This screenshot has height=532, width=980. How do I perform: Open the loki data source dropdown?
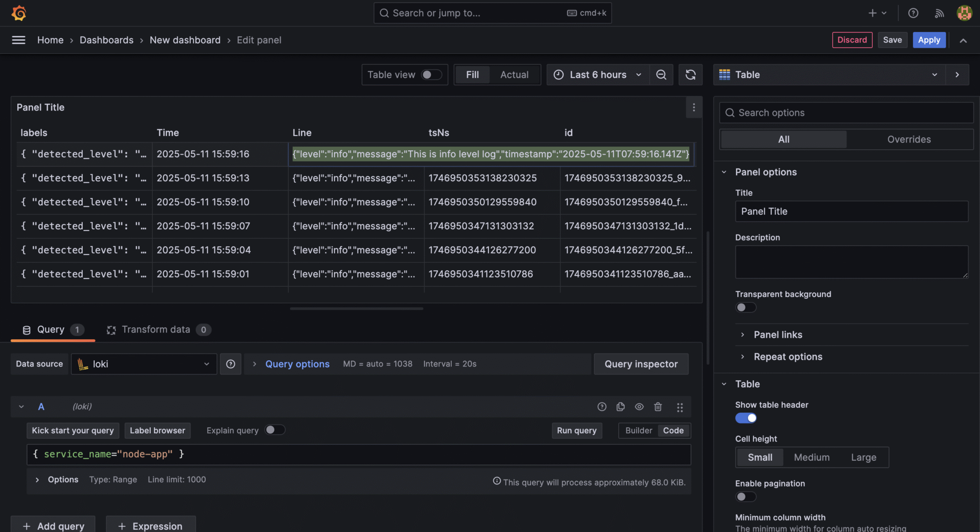[144, 364]
